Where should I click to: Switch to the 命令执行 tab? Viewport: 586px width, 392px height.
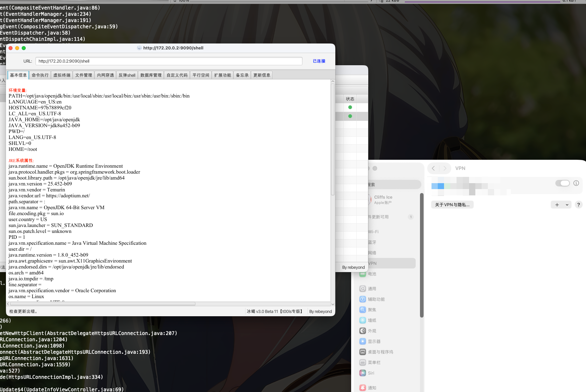coord(40,75)
